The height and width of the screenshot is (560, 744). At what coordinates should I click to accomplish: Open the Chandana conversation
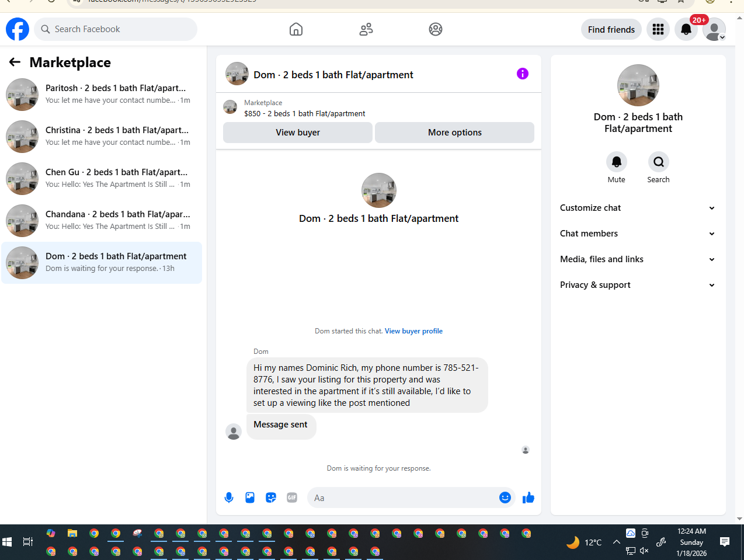click(x=102, y=220)
